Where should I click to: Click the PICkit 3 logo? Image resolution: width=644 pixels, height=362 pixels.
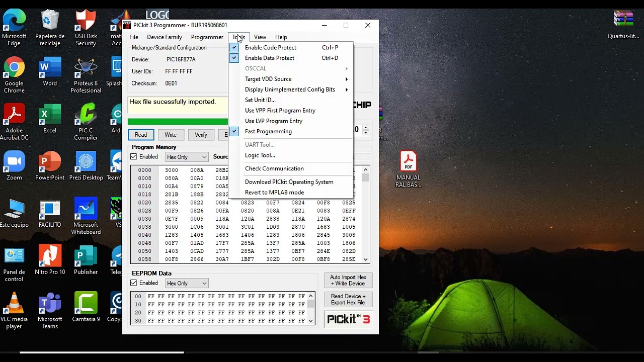point(349,319)
